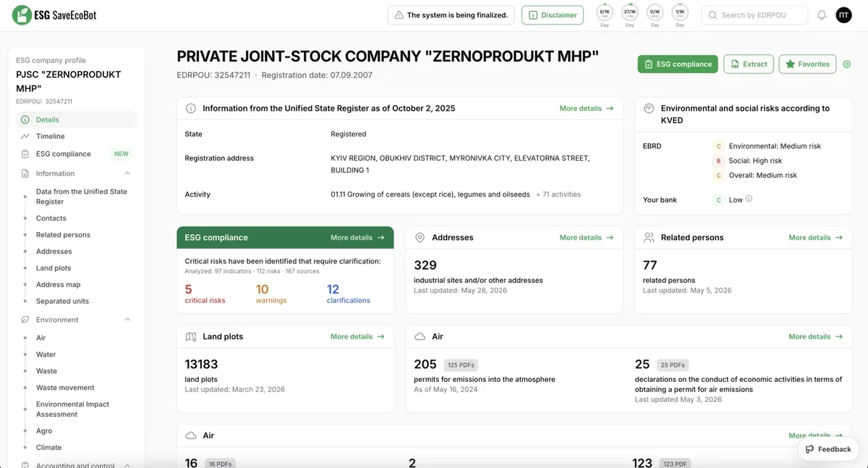Screen dimensions: 868x468
Task: Click the Extract button
Action: click(749, 64)
